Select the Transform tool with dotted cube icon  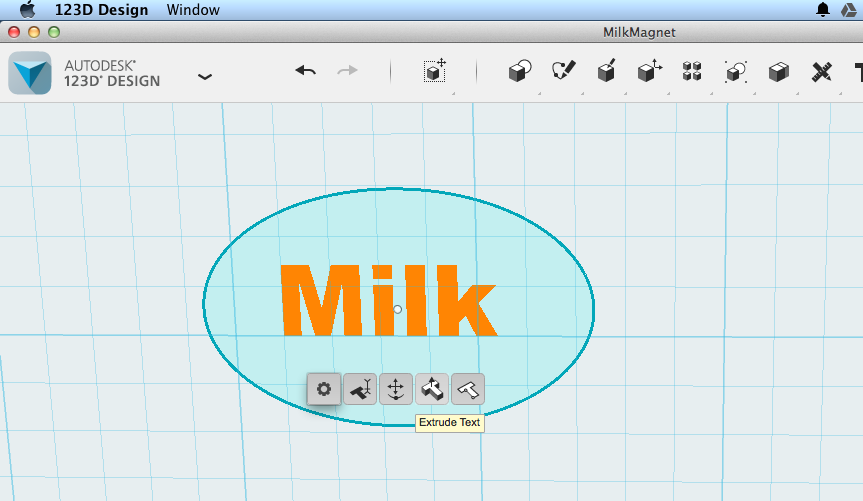click(x=435, y=71)
